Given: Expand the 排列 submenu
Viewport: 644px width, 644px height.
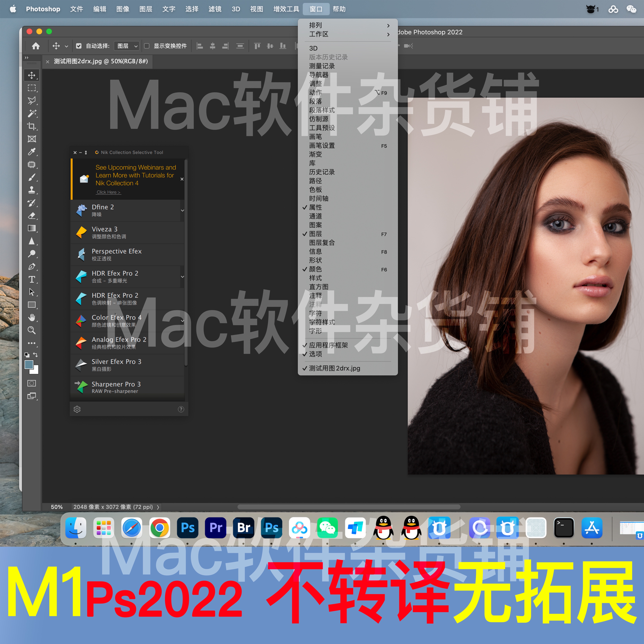Looking at the screenshot, I should [x=348, y=25].
